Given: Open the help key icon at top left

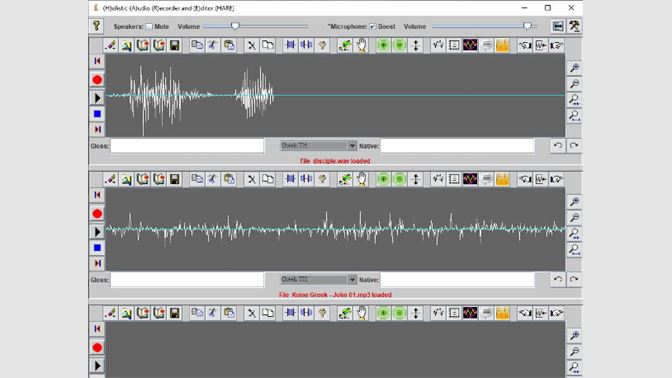Looking at the screenshot, I should (x=96, y=26).
